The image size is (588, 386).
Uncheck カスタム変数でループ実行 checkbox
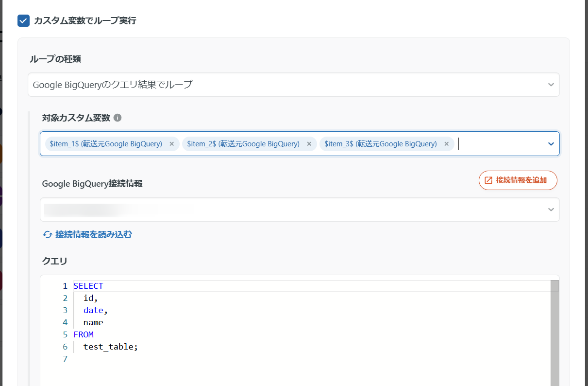click(23, 20)
